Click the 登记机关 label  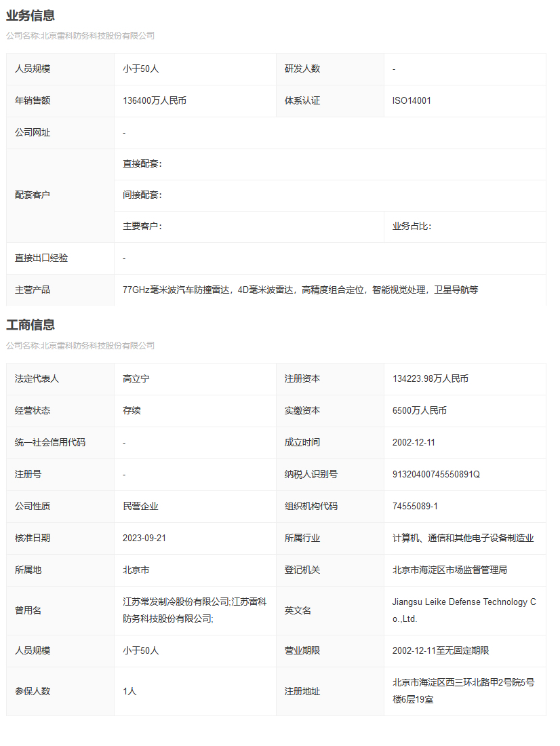pos(302,570)
